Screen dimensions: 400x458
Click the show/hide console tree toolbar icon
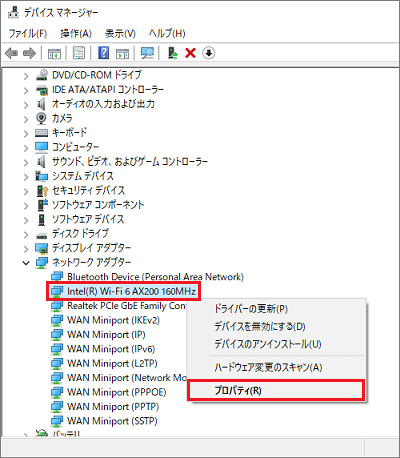click(54, 53)
